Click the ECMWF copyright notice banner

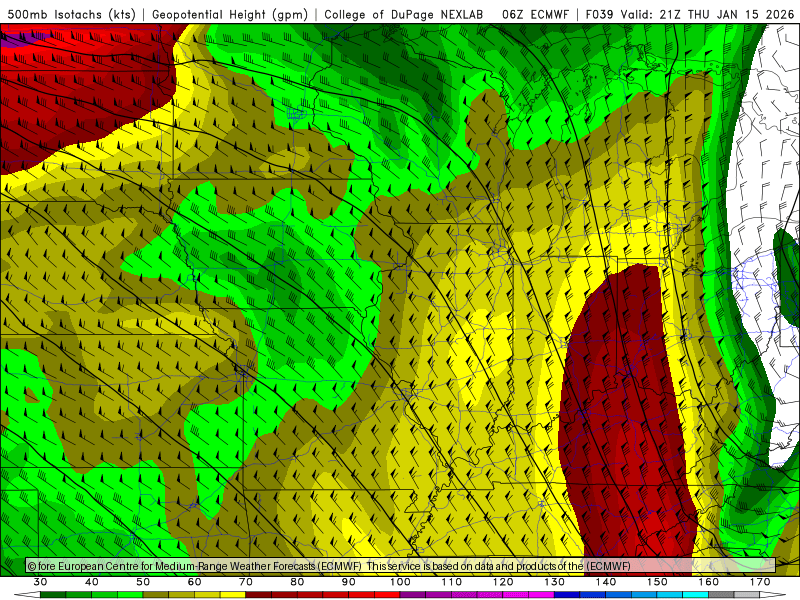[401, 566]
